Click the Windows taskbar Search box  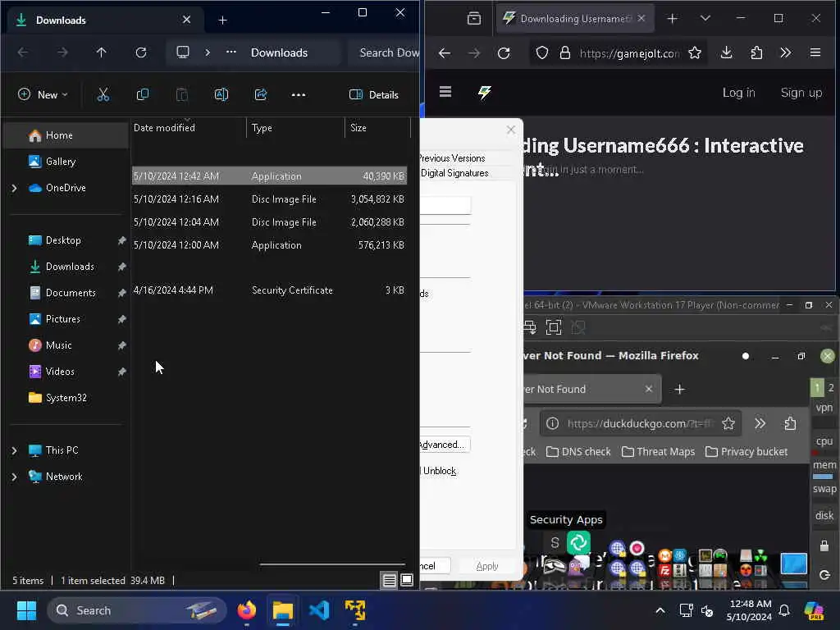[x=137, y=610]
